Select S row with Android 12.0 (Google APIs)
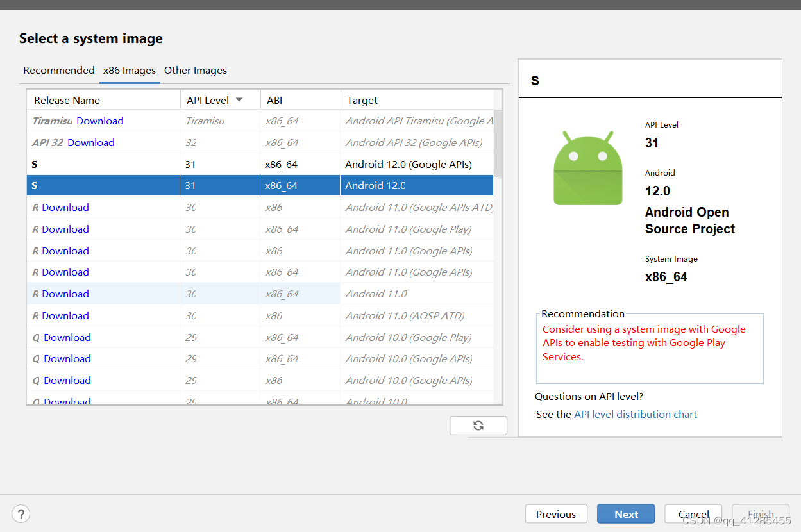Image resolution: width=801 pixels, height=532 pixels. pos(260,165)
